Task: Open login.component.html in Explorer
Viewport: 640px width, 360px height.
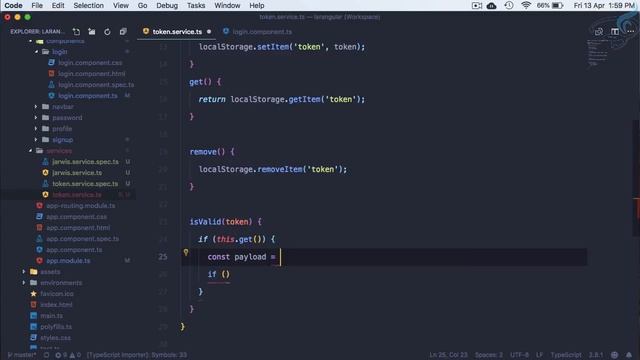Action: [91, 73]
